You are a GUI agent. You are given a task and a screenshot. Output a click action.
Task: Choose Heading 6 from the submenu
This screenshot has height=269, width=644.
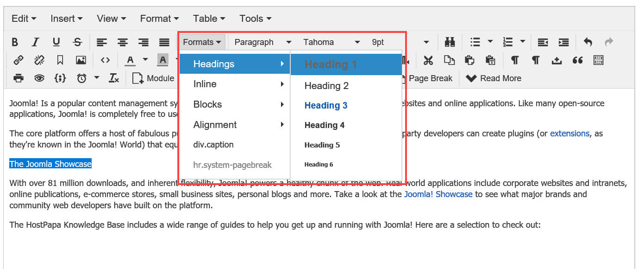(x=346, y=164)
